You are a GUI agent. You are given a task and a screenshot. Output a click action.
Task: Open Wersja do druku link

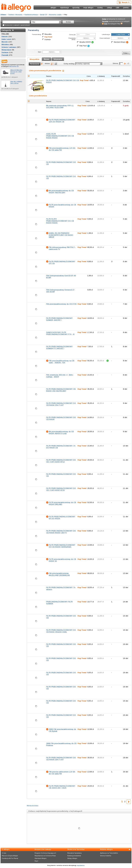point(33,806)
